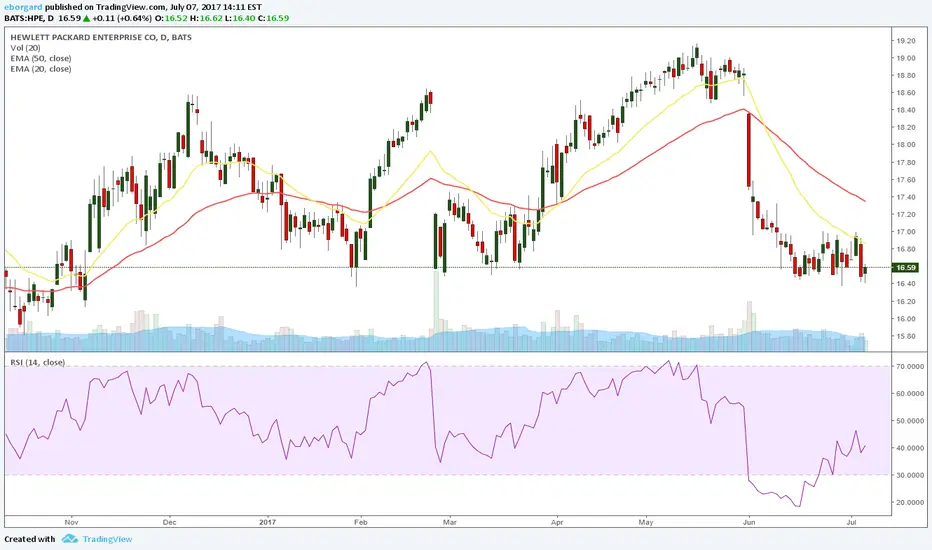Click the 17.80 price axis label

pos(906,162)
